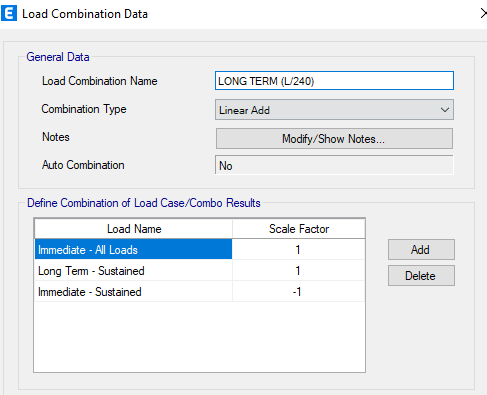The height and width of the screenshot is (395, 487).
Task: Click the Add button
Action: (x=421, y=249)
